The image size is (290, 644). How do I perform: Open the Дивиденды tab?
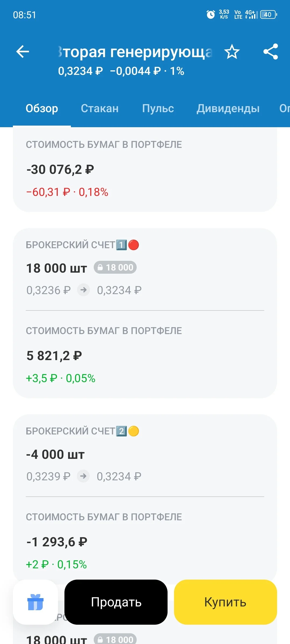(228, 108)
